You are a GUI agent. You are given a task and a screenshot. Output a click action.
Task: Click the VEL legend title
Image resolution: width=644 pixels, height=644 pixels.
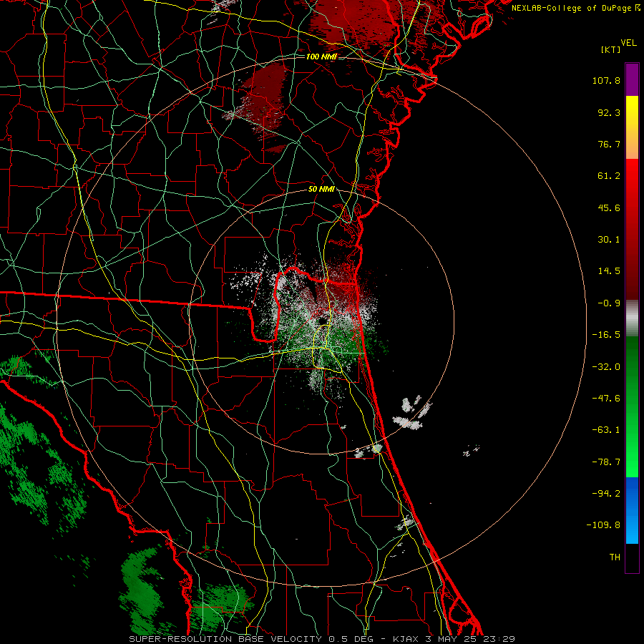pyautogui.click(x=628, y=43)
